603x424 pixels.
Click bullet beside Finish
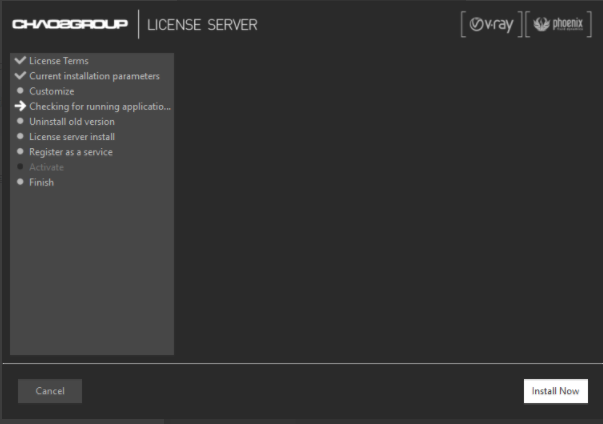pyautogui.click(x=20, y=182)
